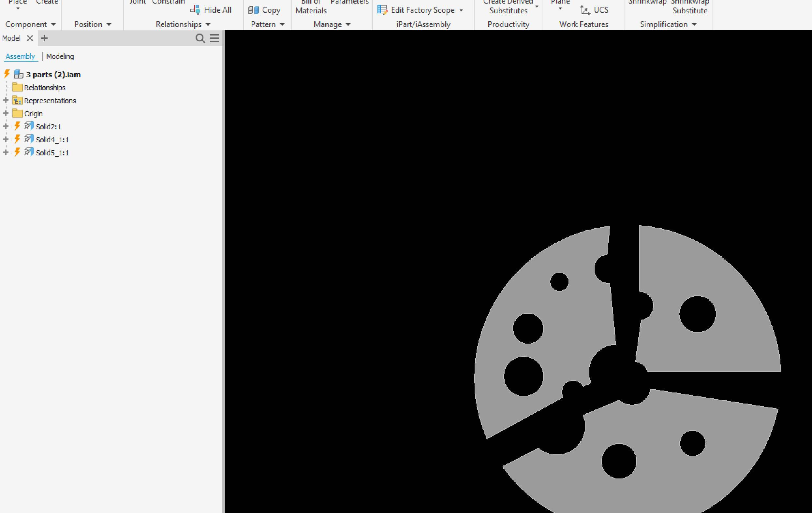The height and width of the screenshot is (513, 812).
Task: Click the part icon for Solid2:1
Action: click(x=29, y=126)
